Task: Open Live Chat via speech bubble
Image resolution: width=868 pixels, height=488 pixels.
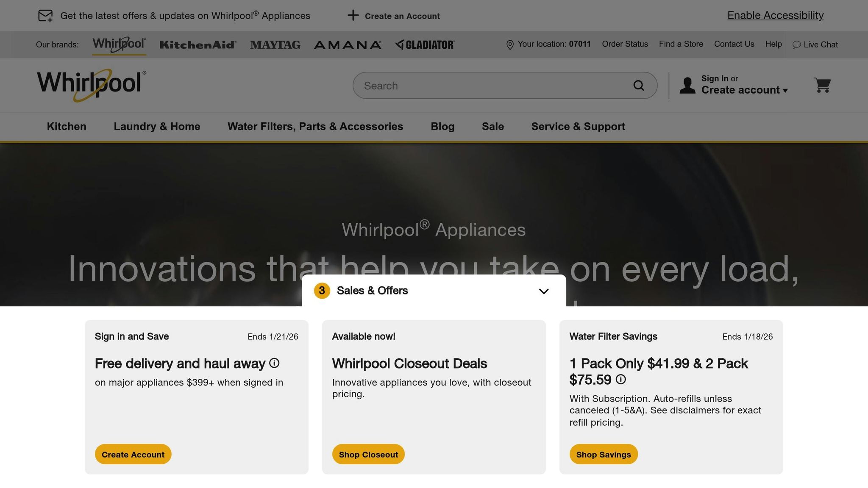Action: (797, 44)
